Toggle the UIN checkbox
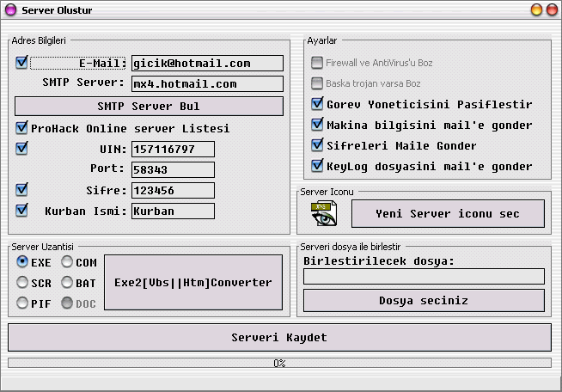 [22, 149]
